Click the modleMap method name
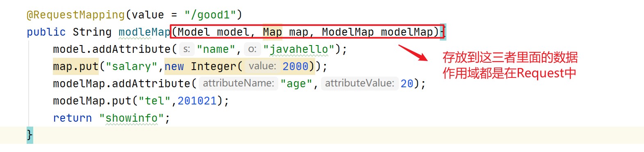Screen dimensions: 644x152 click(144, 32)
